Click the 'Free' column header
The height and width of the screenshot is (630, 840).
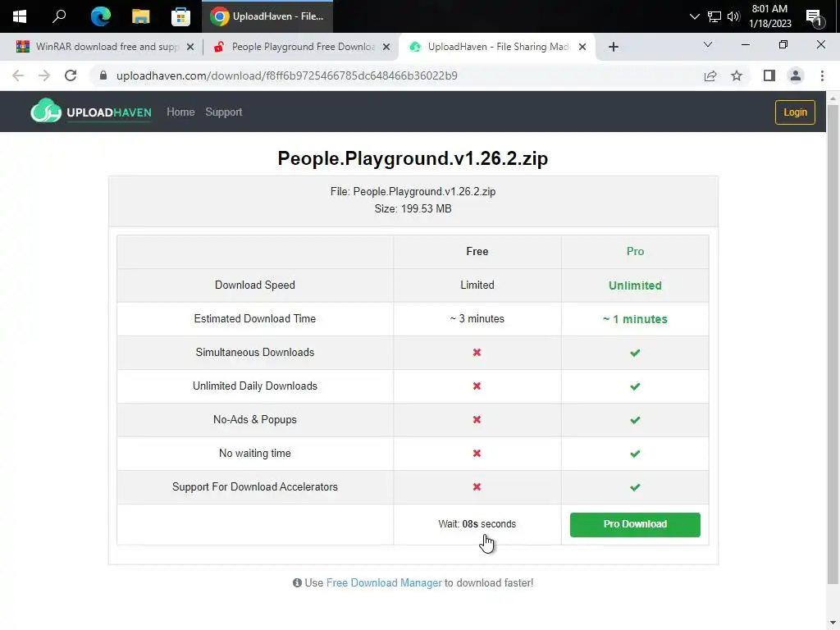coord(477,251)
